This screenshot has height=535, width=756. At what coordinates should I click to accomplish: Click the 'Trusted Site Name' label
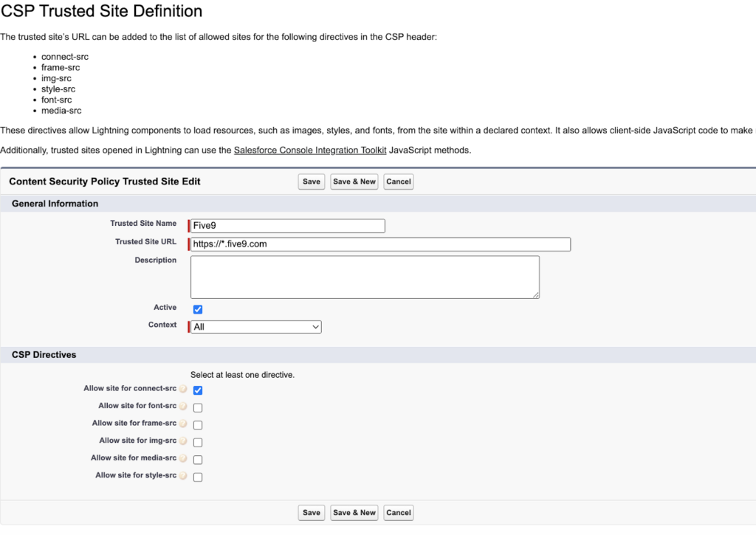(143, 223)
